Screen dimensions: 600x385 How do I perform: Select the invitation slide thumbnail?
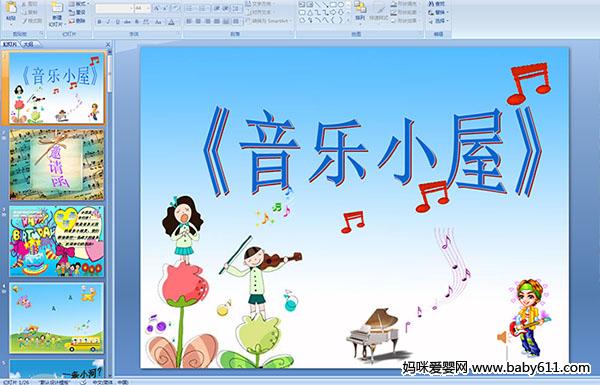(57, 165)
